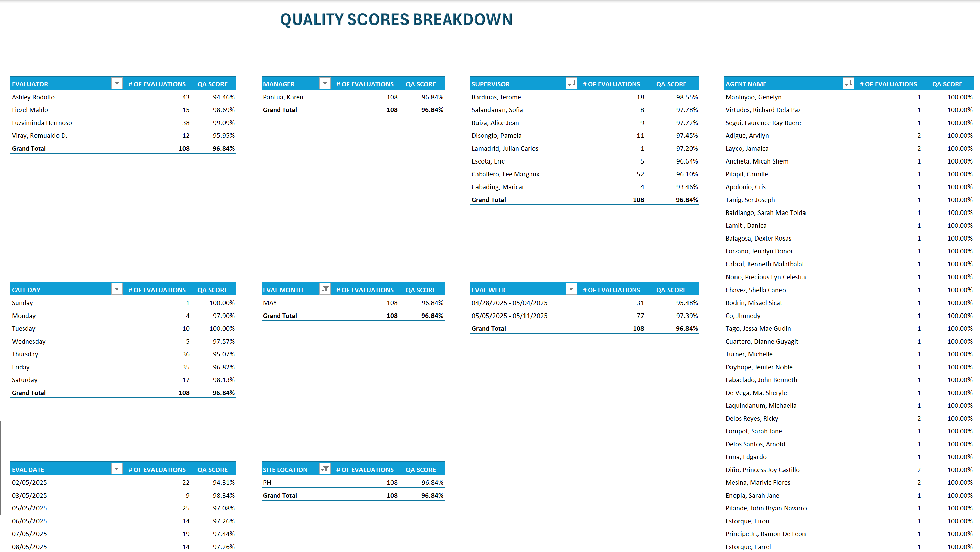The image size is (980, 552).
Task: Click the 05/05/2025 - 05/11/2025 week row
Action: point(509,316)
